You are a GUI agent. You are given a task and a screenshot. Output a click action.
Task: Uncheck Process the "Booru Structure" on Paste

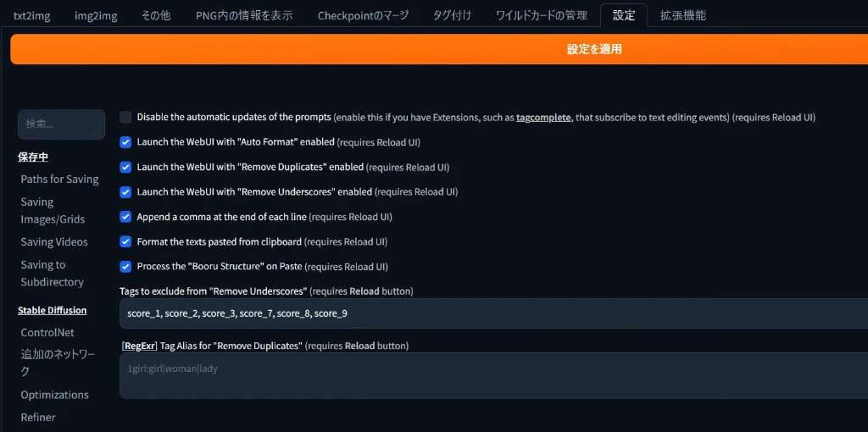pyautogui.click(x=125, y=267)
